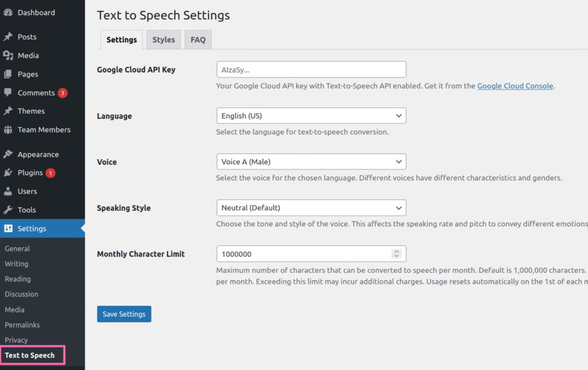Click the Monthly Character Limit field
The image size is (588, 370).
[x=311, y=254]
